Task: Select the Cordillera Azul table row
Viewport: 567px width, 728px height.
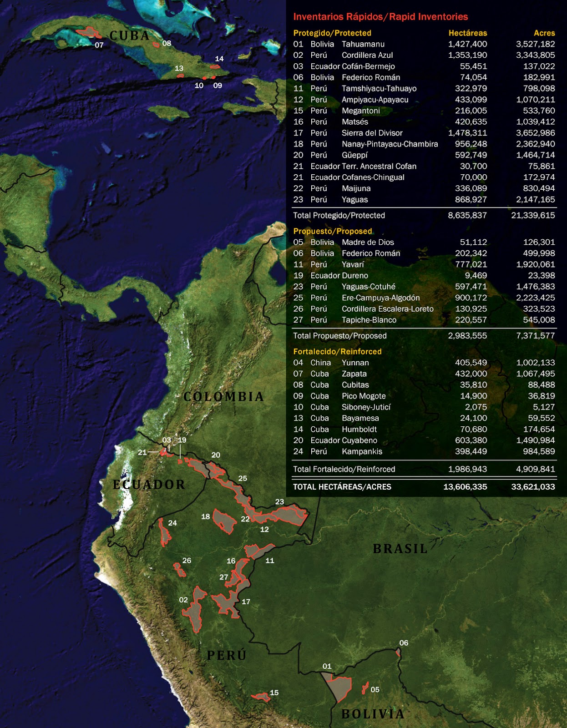Action: tap(424, 55)
